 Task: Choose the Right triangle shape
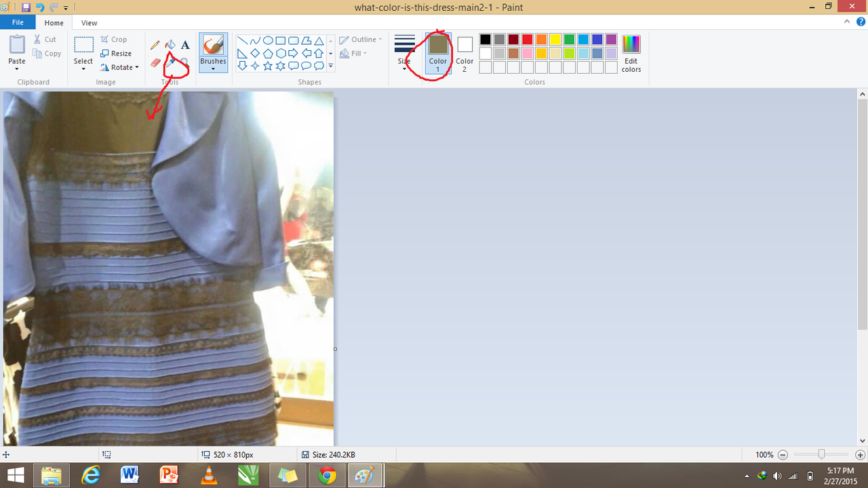[x=242, y=54]
